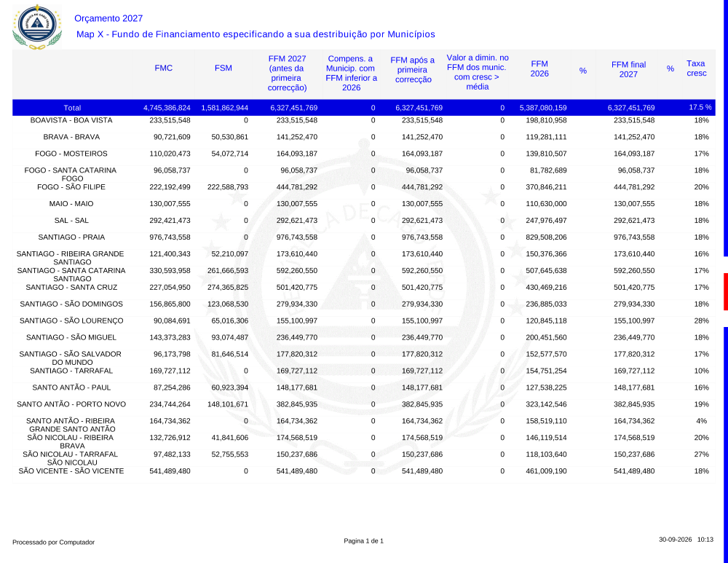This screenshot has height=563, width=728.
Task: Click São Lourenço's 28% growth rate
Action: [702, 321]
